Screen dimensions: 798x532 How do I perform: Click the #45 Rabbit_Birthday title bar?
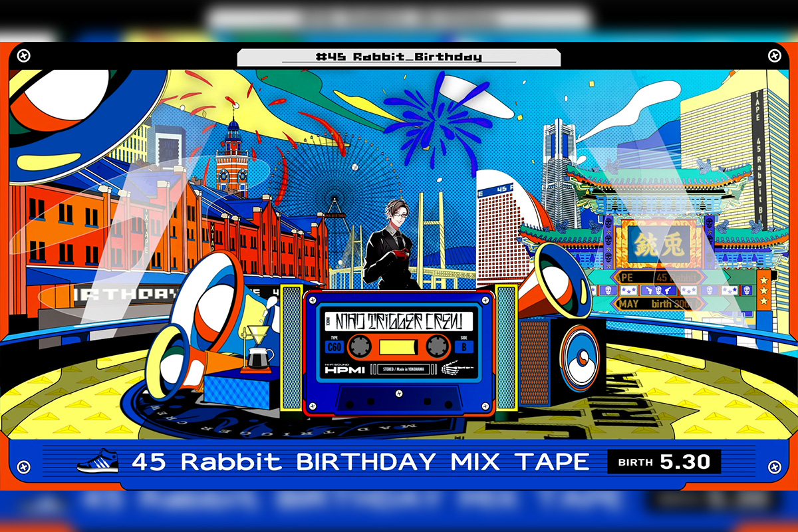pyautogui.click(x=398, y=57)
